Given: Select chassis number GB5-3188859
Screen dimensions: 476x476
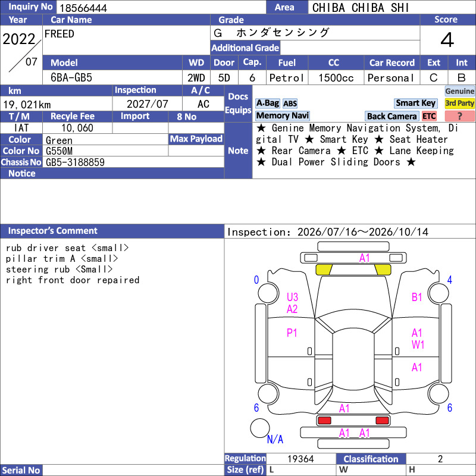Looking at the screenshot, I should click(x=75, y=162).
